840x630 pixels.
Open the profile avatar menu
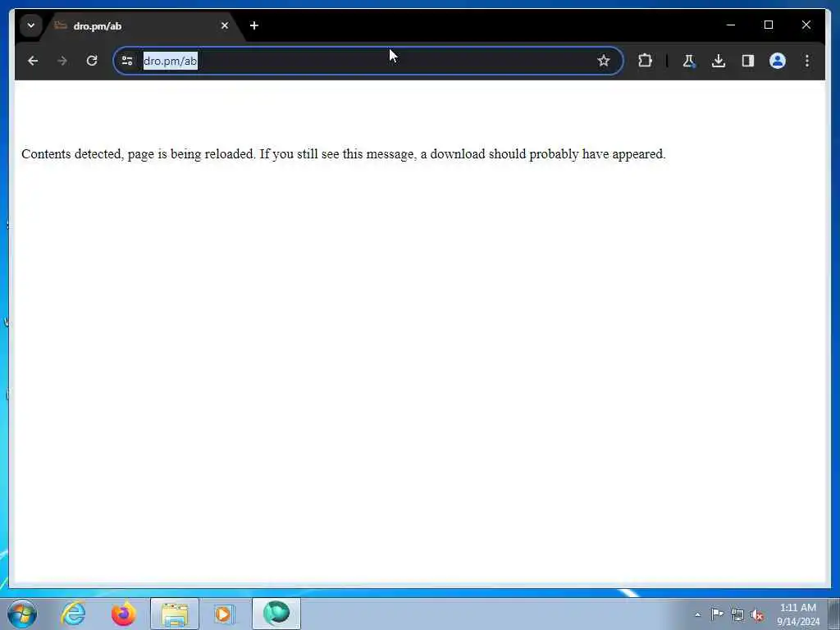click(x=778, y=61)
